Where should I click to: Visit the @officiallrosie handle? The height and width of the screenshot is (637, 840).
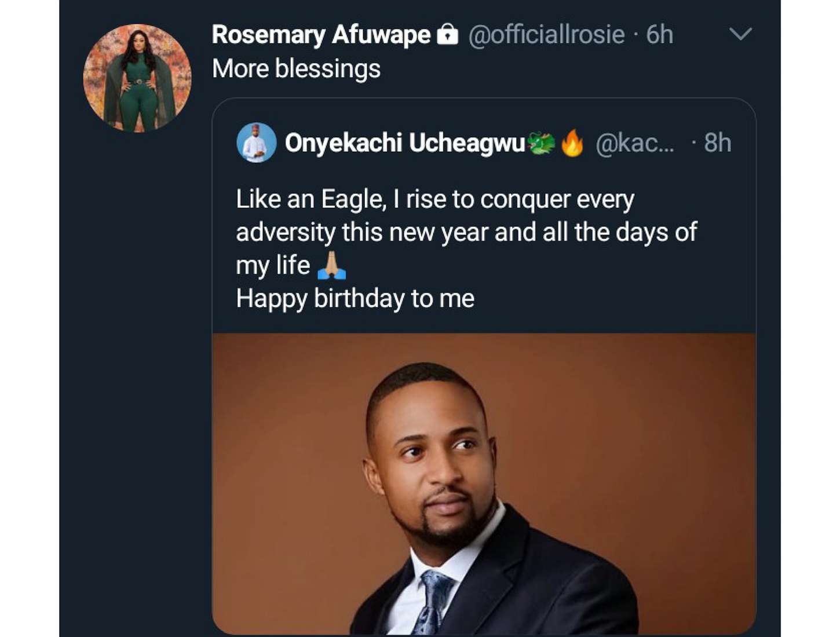546,35
